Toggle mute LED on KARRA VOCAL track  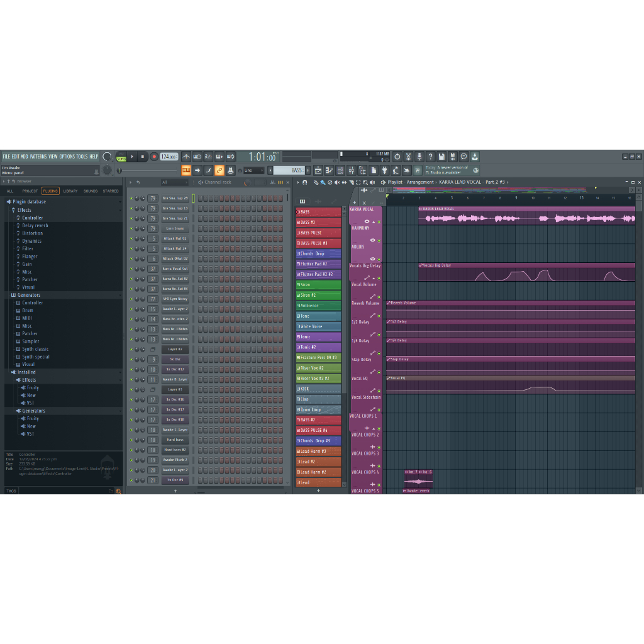pos(379,222)
